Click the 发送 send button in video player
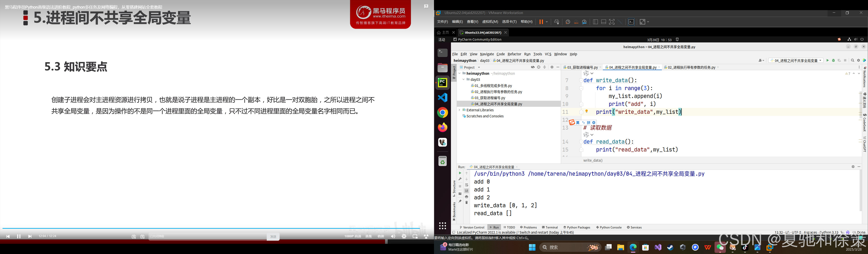 coord(273,237)
